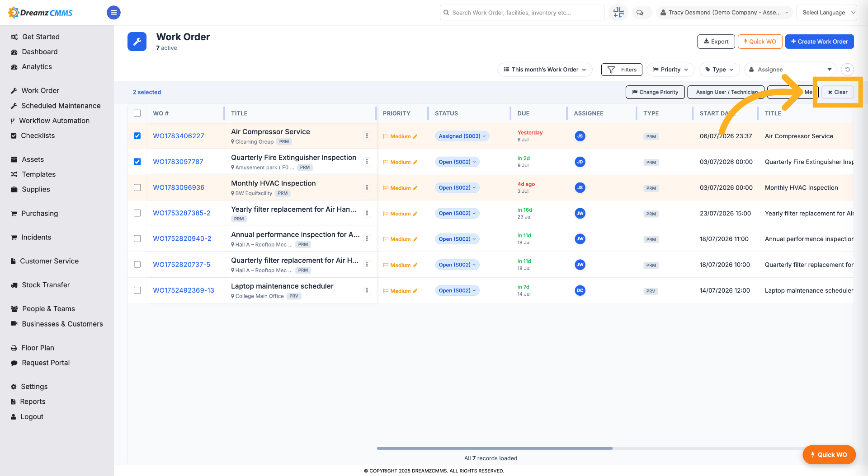This screenshot has width=868, height=476.
Task: Click the top orange Quick WO button
Action: [x=759, y=42]
